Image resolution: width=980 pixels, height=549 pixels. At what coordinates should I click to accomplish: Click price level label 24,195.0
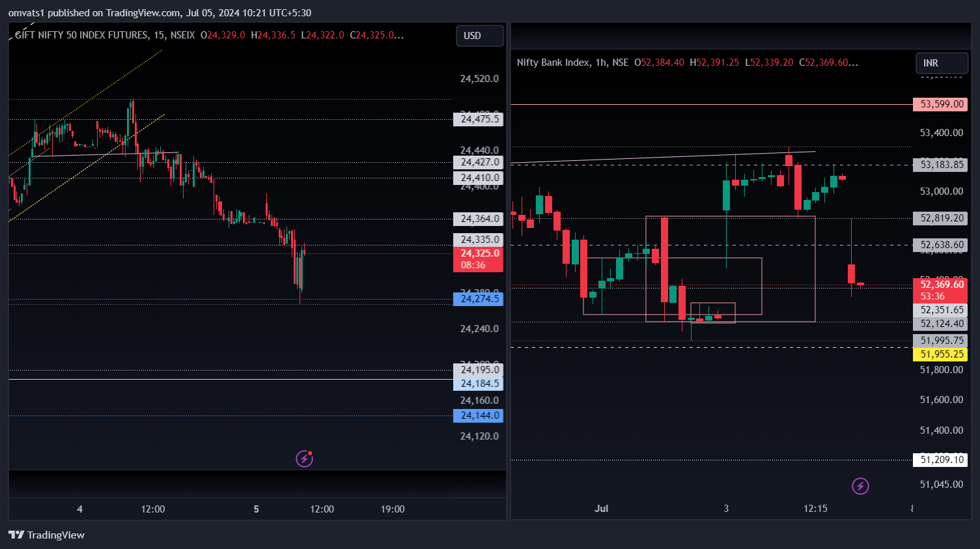478,370
